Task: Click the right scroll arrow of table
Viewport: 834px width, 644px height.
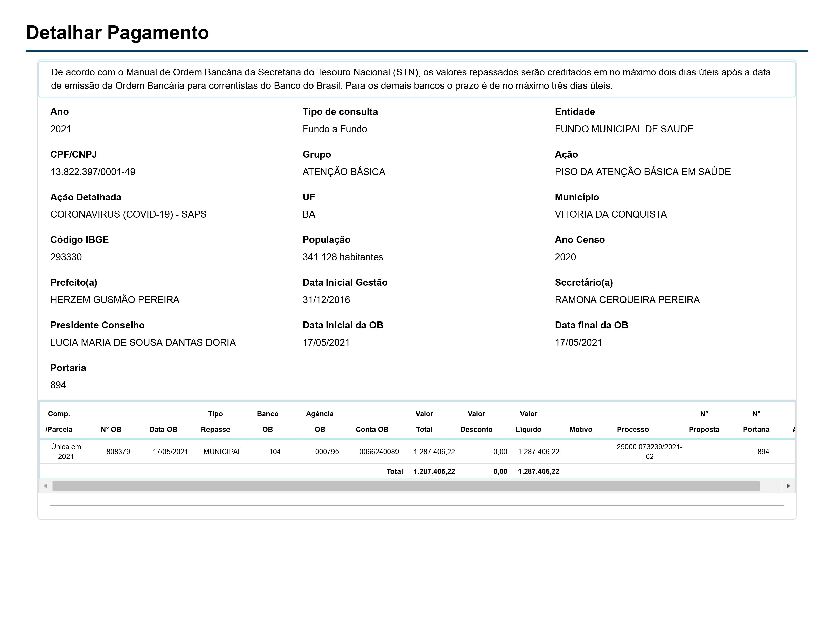Action: tap(788, 486)
